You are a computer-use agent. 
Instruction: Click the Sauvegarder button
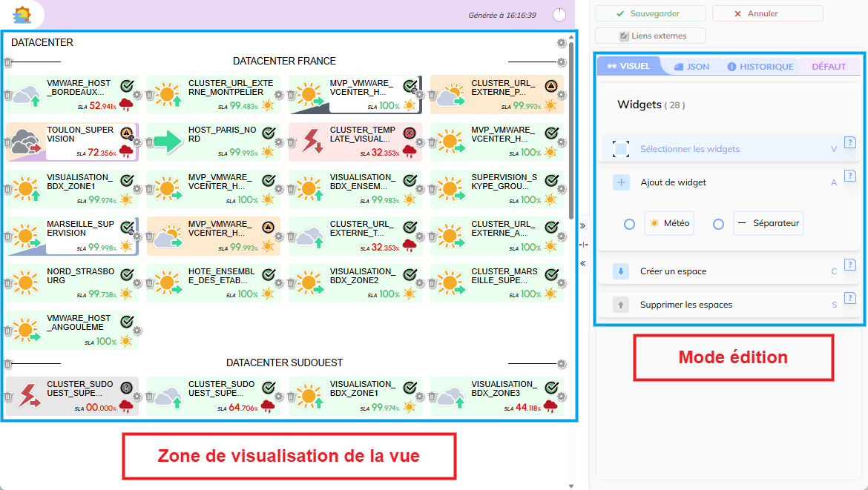coord(648,13)
